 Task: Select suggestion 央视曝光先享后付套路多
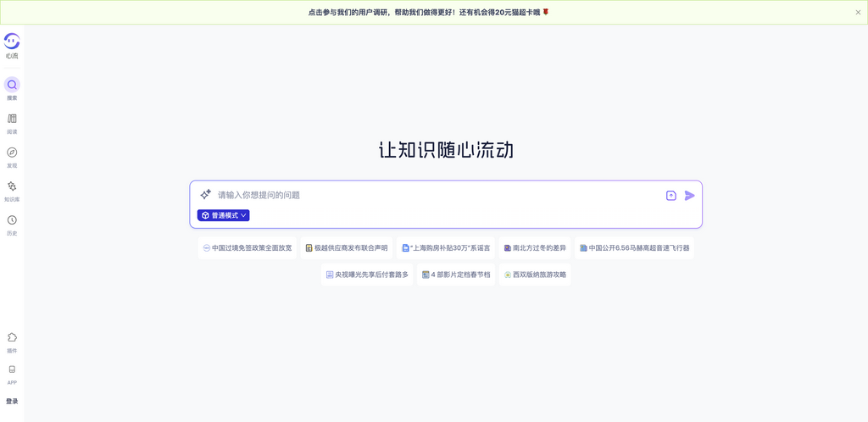pyautogui.click(x=367, y=275)
